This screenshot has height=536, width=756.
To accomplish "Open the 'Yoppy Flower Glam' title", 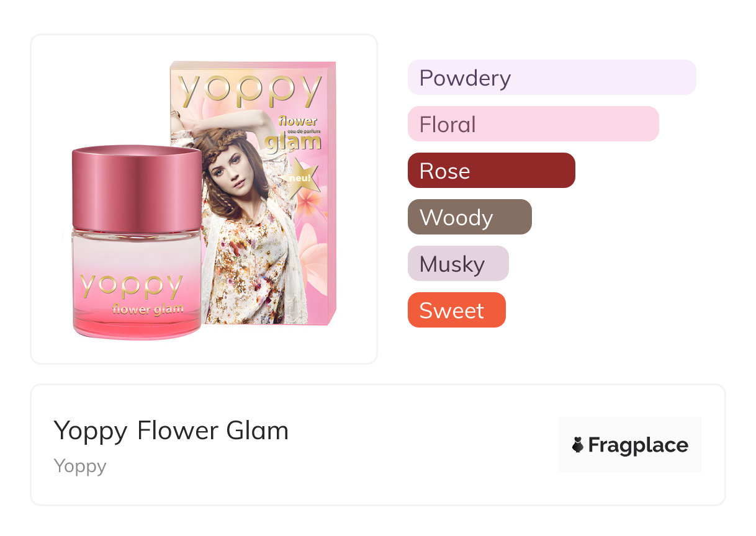I will click(x=171, y=431).
